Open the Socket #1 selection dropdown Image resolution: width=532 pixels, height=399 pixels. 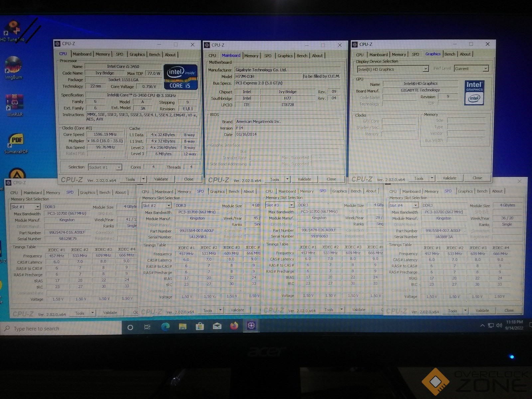[105, 167]
